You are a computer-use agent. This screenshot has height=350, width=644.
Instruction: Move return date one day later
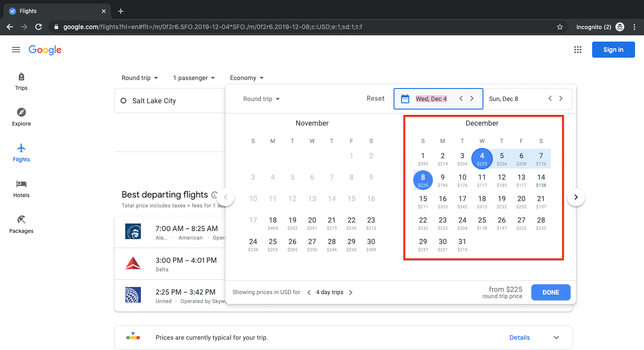tap(561, 99)
